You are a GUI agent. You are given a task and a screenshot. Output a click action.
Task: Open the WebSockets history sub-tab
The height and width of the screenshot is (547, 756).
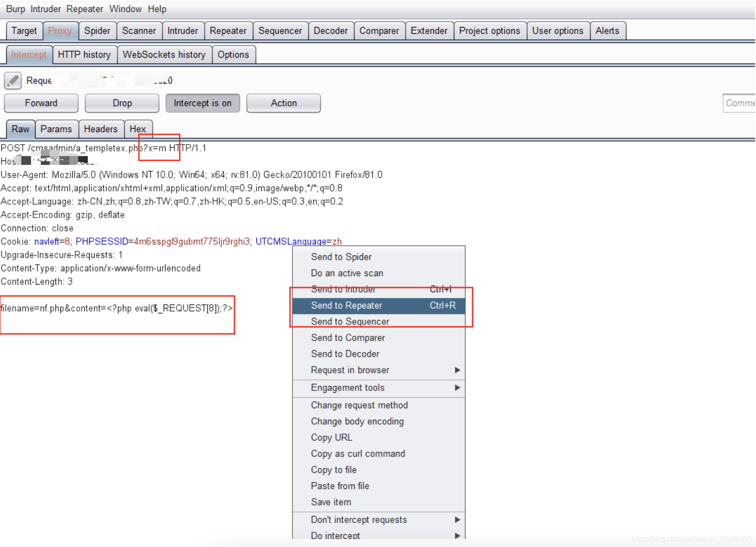(164, 55)
